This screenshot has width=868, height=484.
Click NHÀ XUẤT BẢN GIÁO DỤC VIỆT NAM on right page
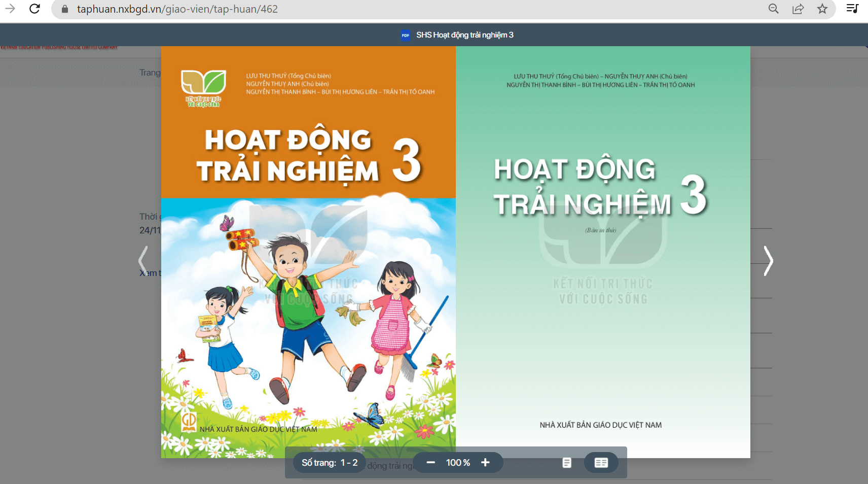click(600, 425)
